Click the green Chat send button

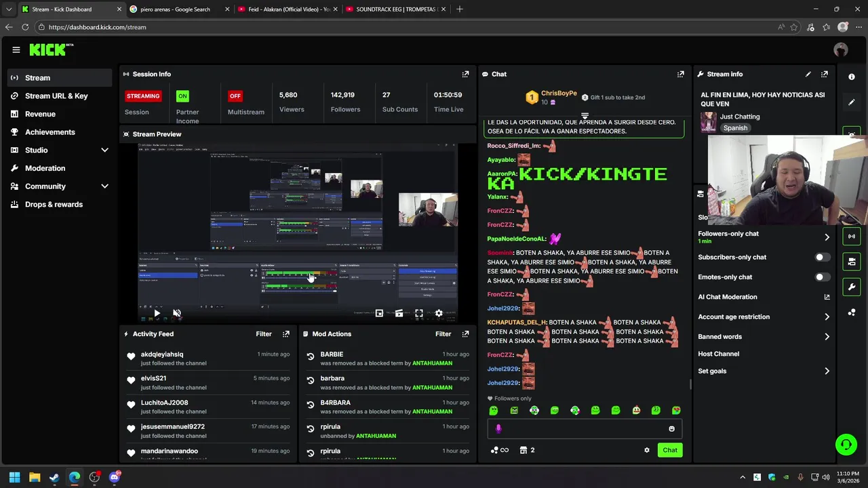click(670, 450)
